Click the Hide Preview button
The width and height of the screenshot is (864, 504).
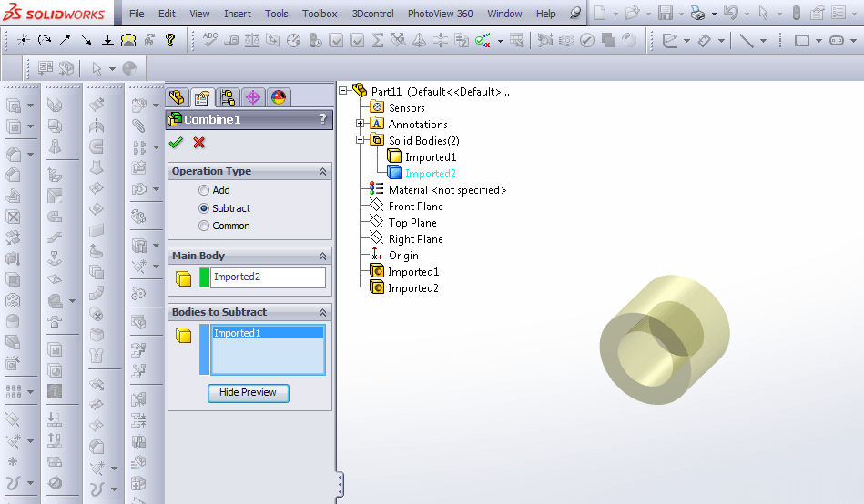click(248, 393)
